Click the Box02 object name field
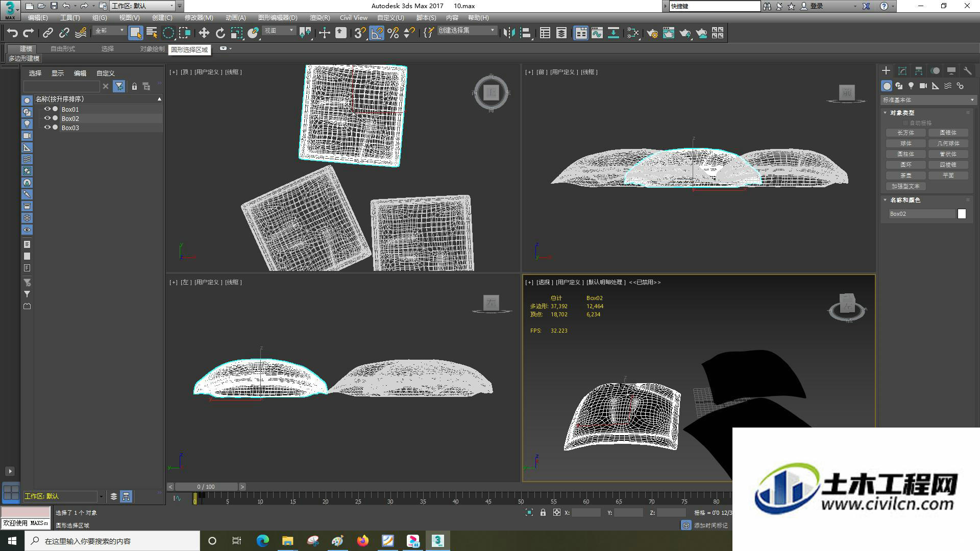 click(x=921, y=214)
